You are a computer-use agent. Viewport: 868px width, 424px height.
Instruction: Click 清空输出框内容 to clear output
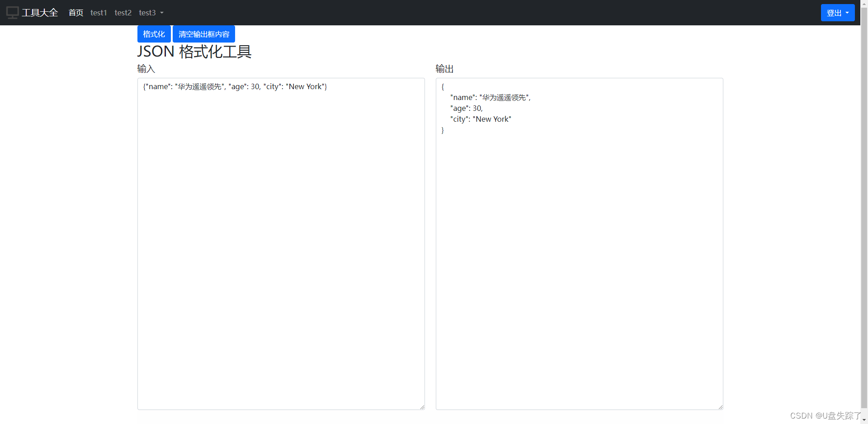203,34
